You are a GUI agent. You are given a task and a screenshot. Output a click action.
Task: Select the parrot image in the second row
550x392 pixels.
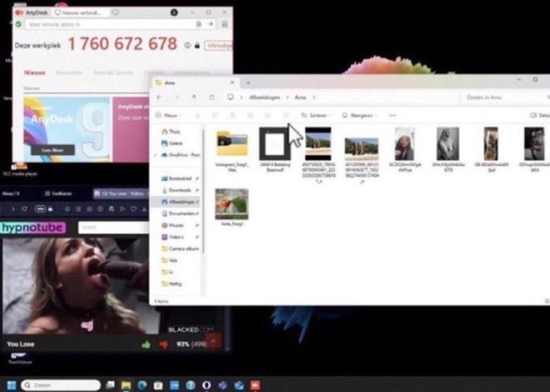pos(232,207)
